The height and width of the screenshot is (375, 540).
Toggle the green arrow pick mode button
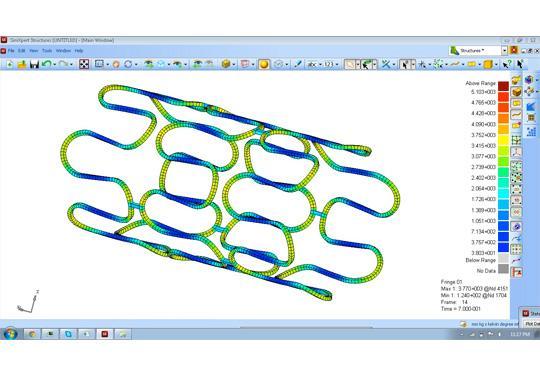[366, 64]
